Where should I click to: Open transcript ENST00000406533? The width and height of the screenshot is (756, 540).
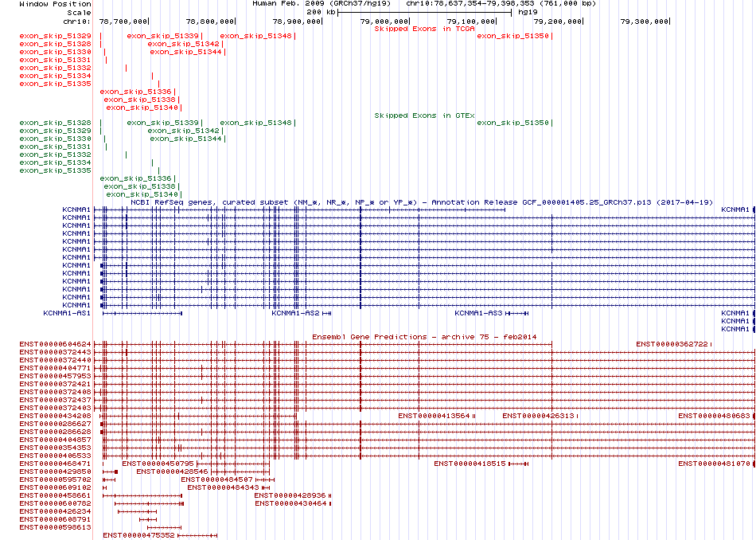point(55,456)
